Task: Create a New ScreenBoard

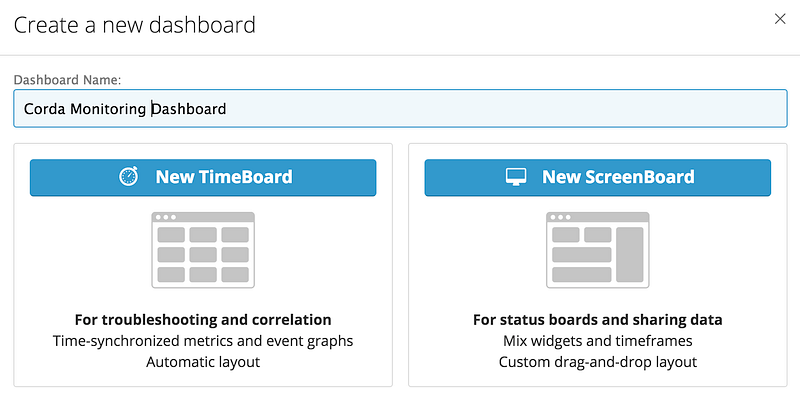Action: (x=597, y=177)
